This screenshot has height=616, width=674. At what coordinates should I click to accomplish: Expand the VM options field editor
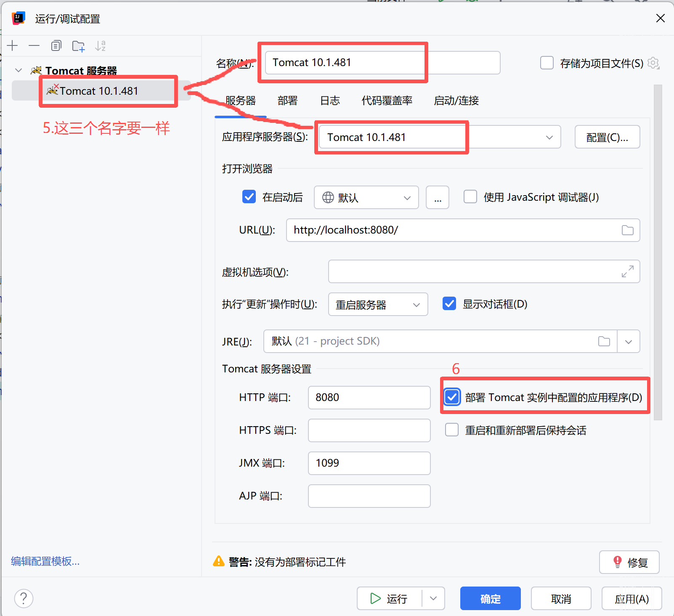click(x=627, y=271)
